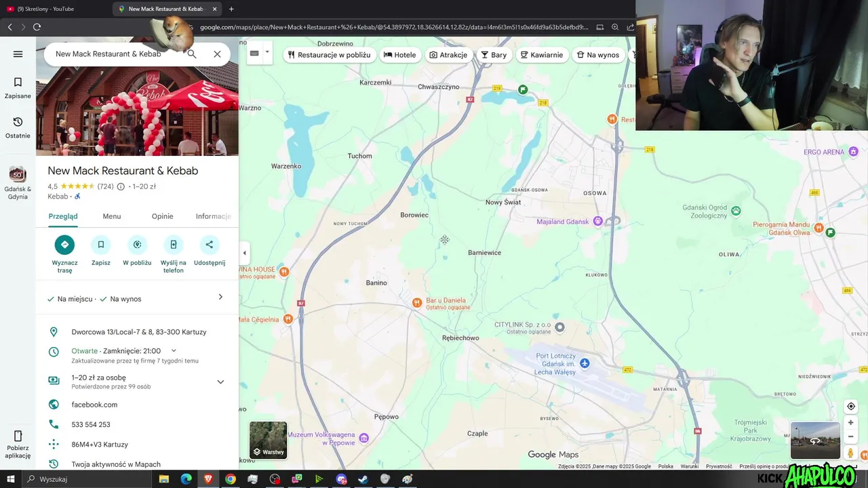868x488 pixels.
Task: Click the price info icon beside reviews count
Action: (121, 186)
